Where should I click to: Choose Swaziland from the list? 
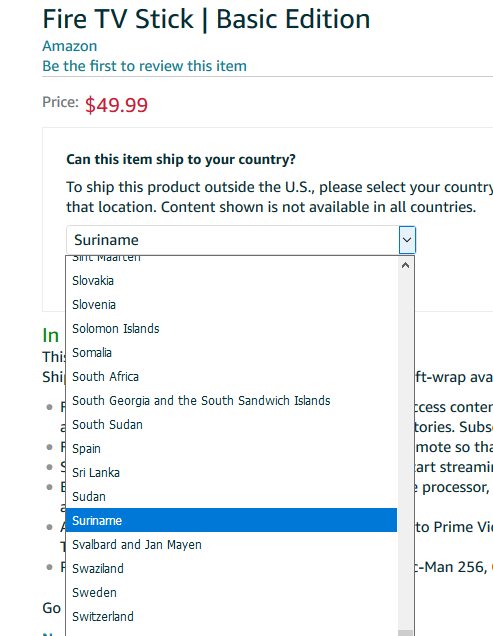point(231,568)
